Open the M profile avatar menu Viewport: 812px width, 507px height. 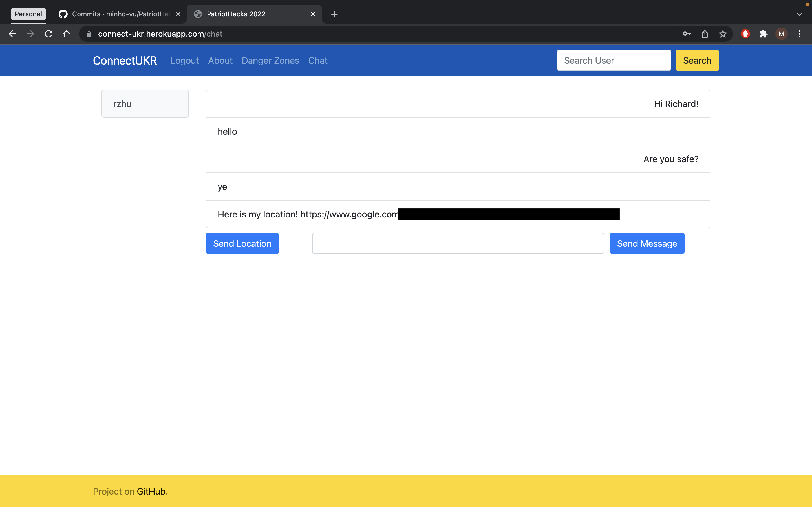(782, 34)
